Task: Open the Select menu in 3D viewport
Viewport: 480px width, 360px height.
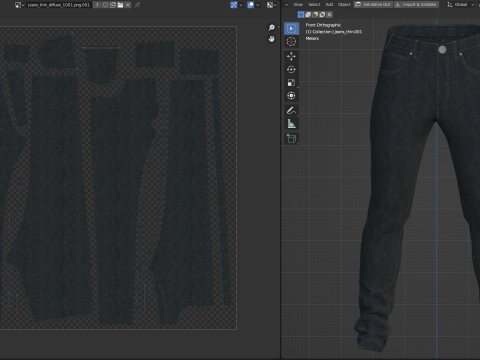Action: click(x=314, y=5)
